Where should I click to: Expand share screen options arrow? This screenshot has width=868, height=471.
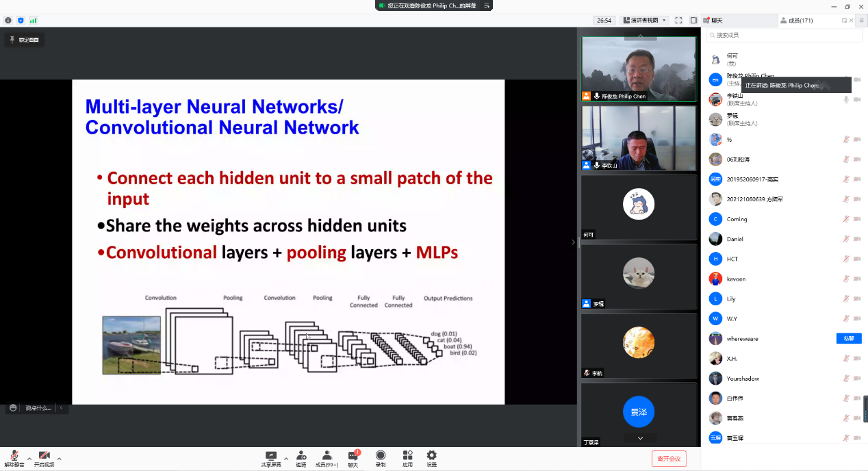(x=286, y=459)
